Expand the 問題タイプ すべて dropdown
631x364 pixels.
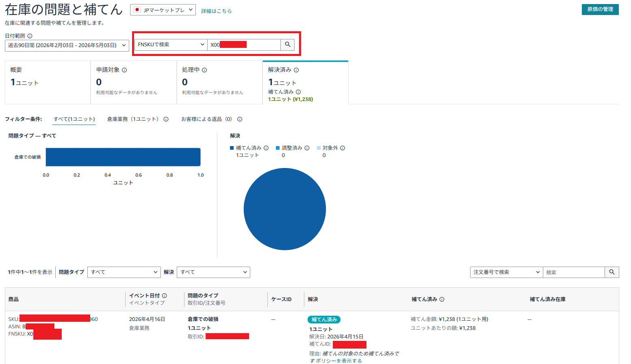(124, 272)
